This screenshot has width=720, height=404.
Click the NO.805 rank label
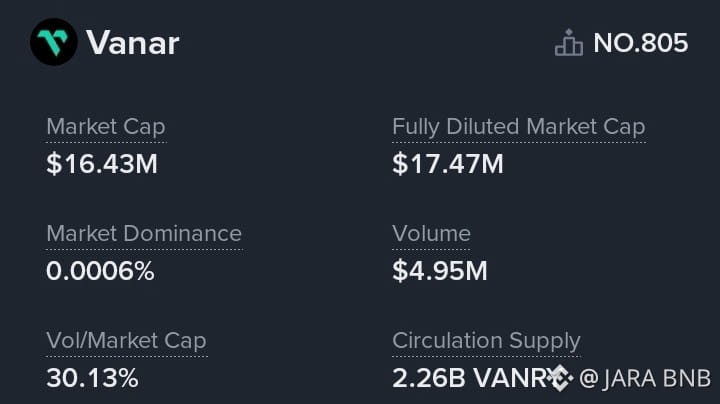pos(640,43)
